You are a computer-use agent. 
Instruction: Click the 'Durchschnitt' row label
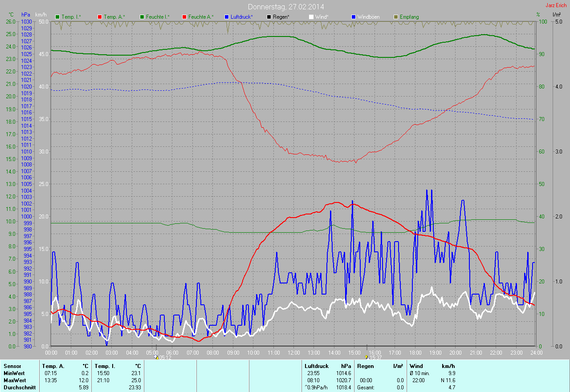click(20, 388)
